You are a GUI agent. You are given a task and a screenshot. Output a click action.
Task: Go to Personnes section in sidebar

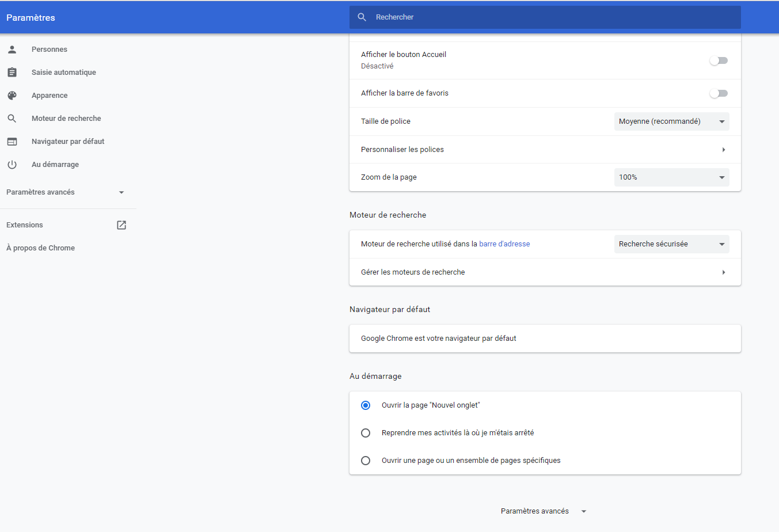pos(50,50)
